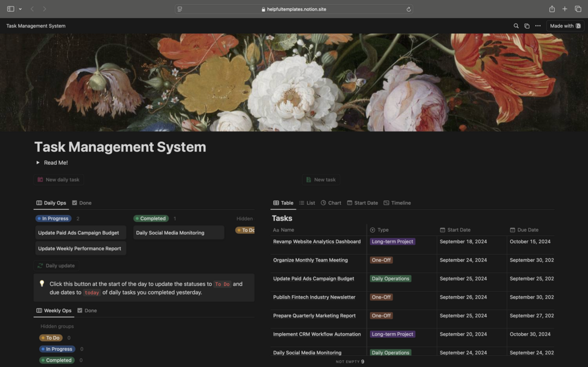Click the Tasks database title
The image size is (588, 367).
pyautogui.click(x=282, y=219)
